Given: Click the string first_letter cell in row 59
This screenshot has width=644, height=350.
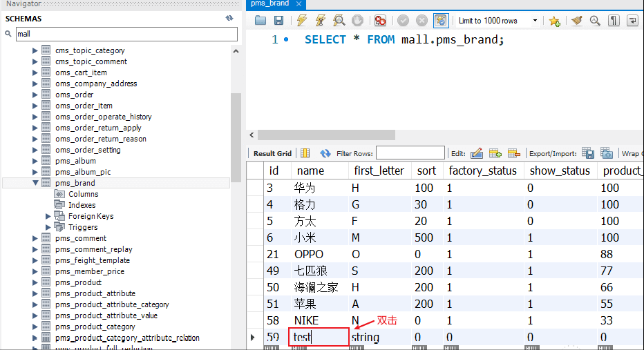Looking at the screenshot, I should coord(380,338).
